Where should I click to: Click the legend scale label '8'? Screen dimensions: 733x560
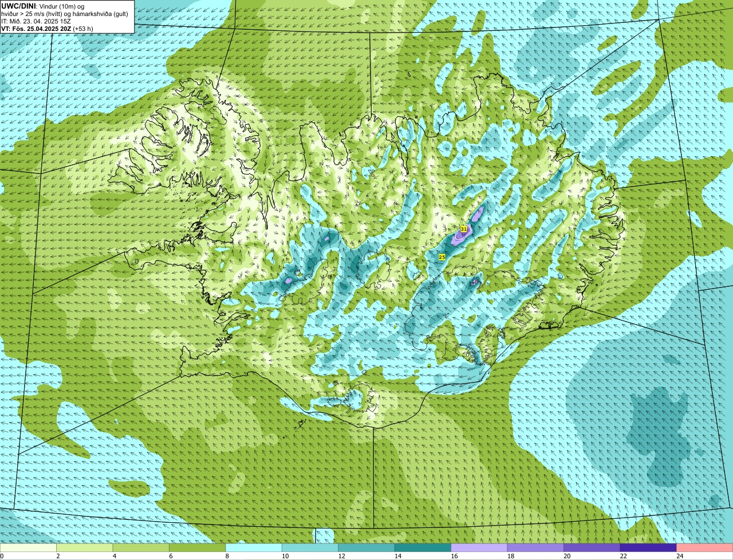click(227, 556)
